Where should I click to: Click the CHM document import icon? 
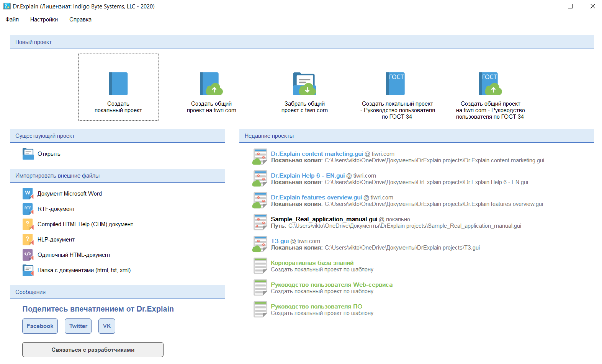(28, 224)
